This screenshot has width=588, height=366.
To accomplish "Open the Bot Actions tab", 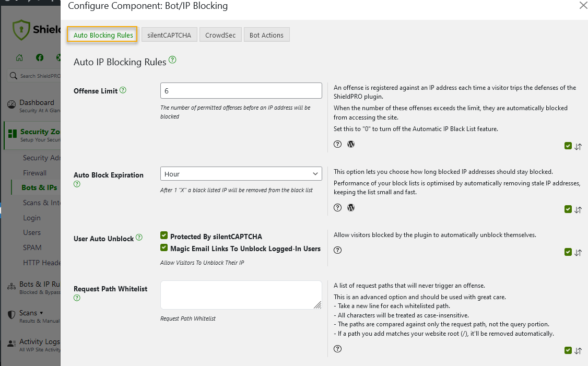I will point(266,34).
